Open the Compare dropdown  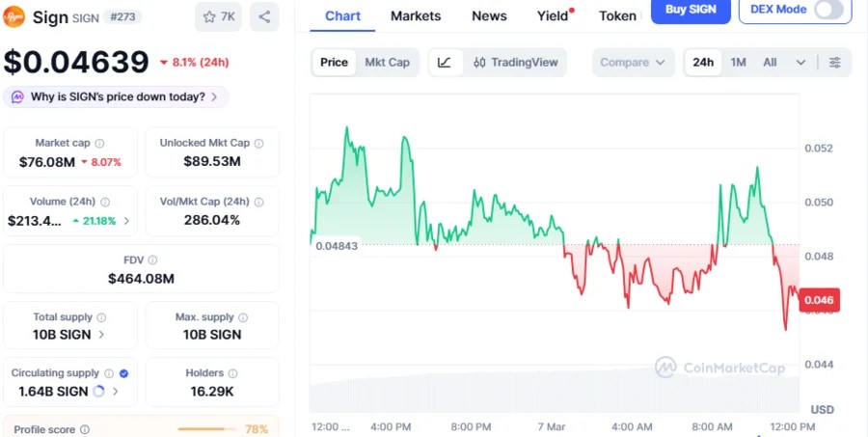[633, 63]
